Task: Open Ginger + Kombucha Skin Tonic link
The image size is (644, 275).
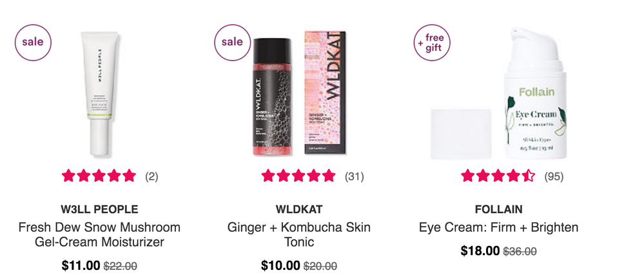Action: point(298,234)
